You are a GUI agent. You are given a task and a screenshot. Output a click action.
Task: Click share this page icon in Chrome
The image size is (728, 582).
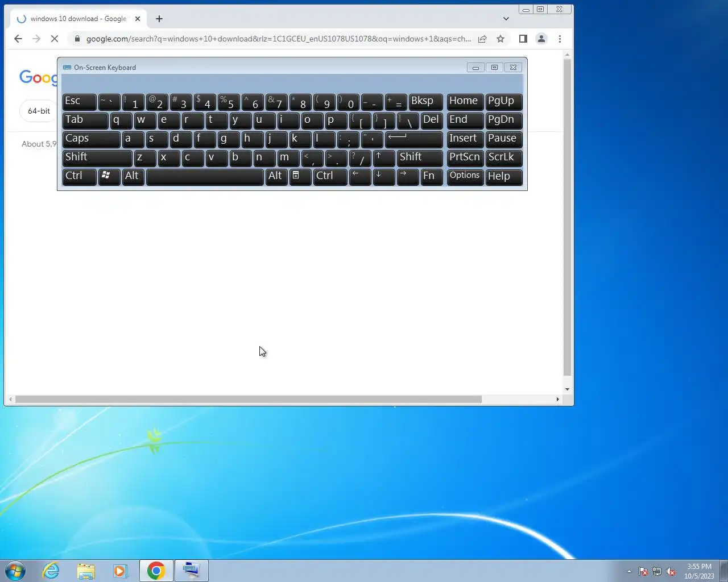point(482,39)
